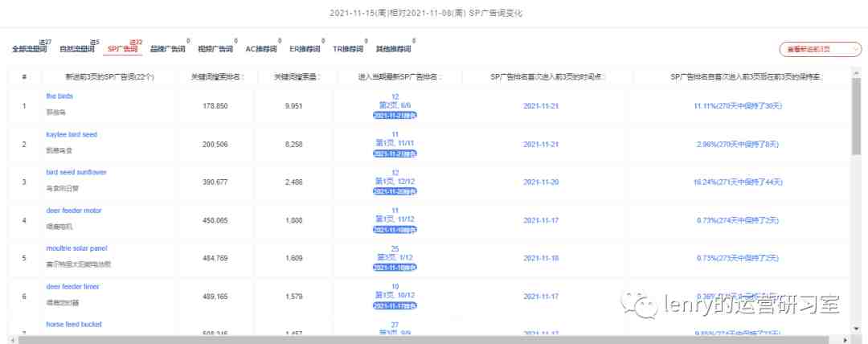
Task: Click search volume value 2,486
Action: point(294,182)
